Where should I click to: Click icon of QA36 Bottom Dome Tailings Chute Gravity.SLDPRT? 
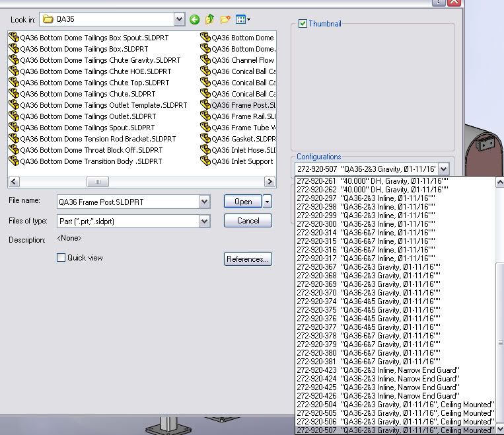pos(14,60)
